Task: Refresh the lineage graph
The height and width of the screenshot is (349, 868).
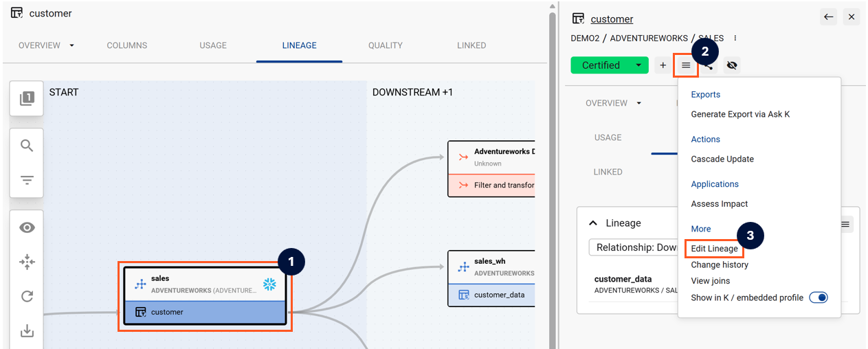Action: click(x=27, y=296)
